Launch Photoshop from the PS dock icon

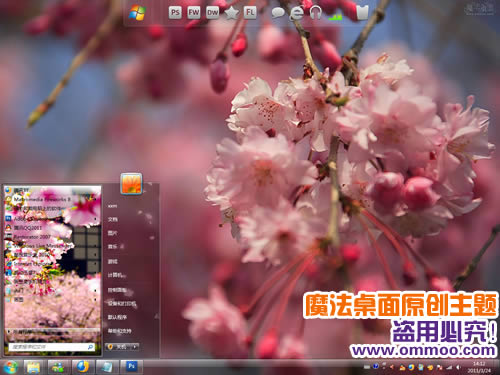[x=175, y=13]
